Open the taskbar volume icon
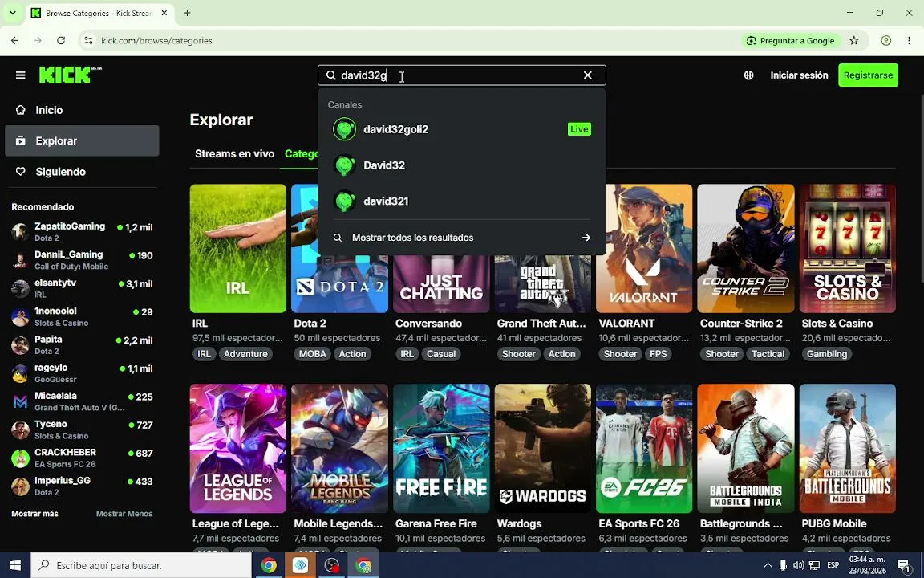This screenshot has height=578, width=924. (x=799, y=565)
